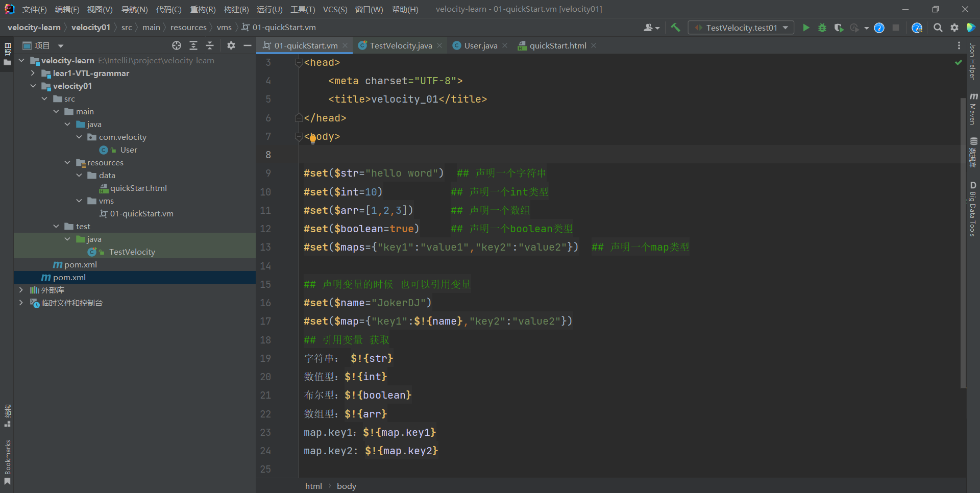980x493 pixels.
Task: Collapse the com.velocity package
Action: point(79,137)
